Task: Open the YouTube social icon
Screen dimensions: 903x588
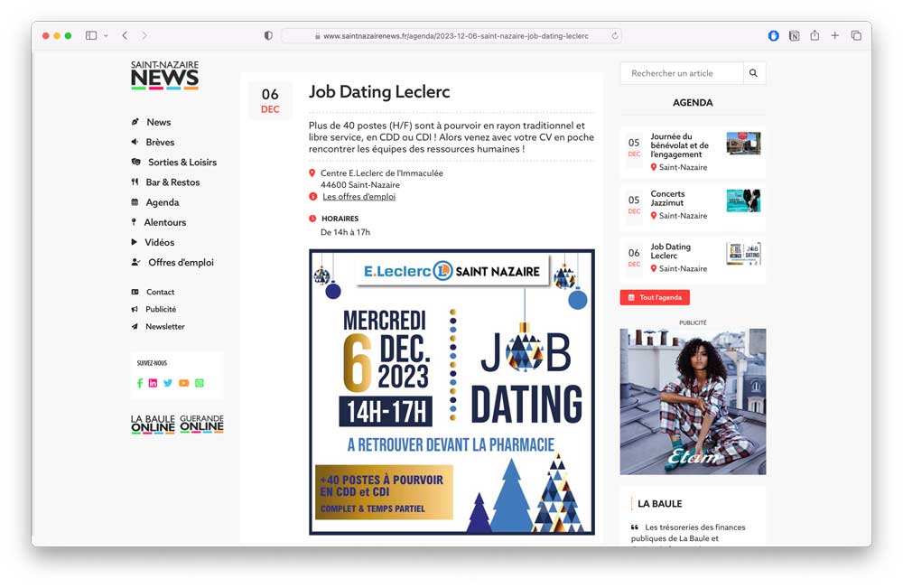Action: 183,383
